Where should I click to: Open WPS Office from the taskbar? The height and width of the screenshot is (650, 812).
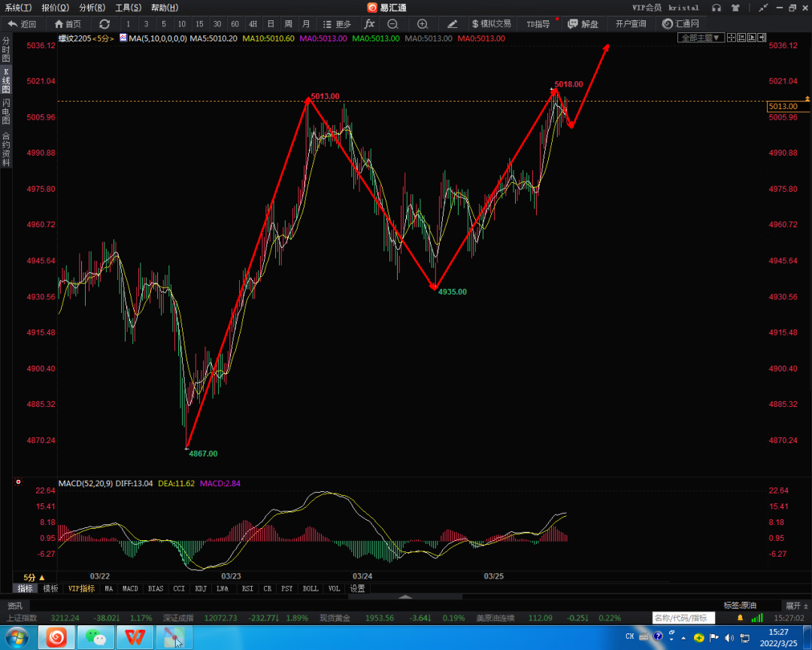tap(135, 637)
